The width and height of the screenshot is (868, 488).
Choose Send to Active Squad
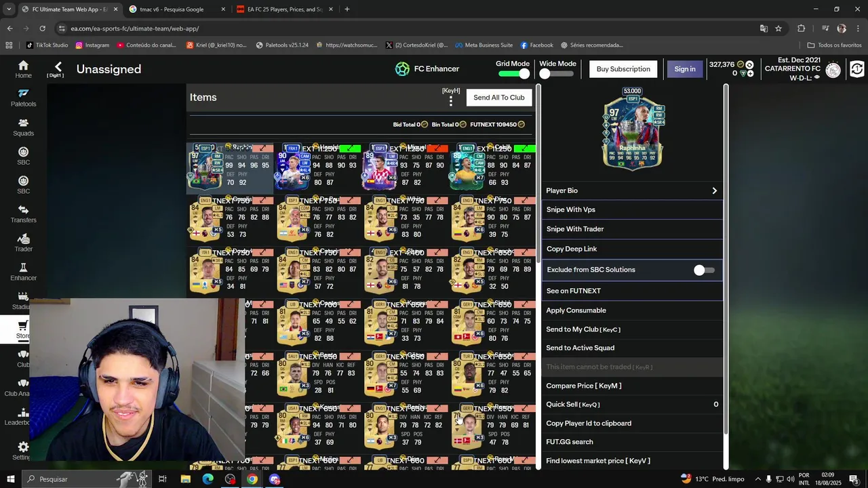click(632, 348)
